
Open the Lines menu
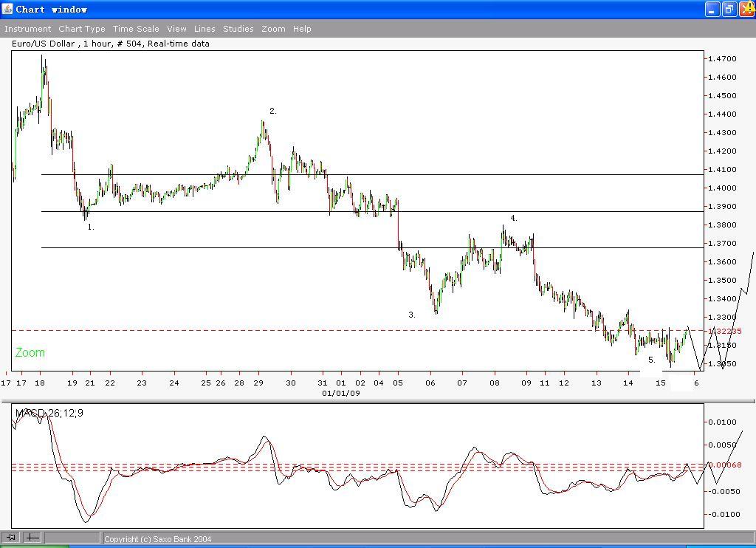point(205,29)
